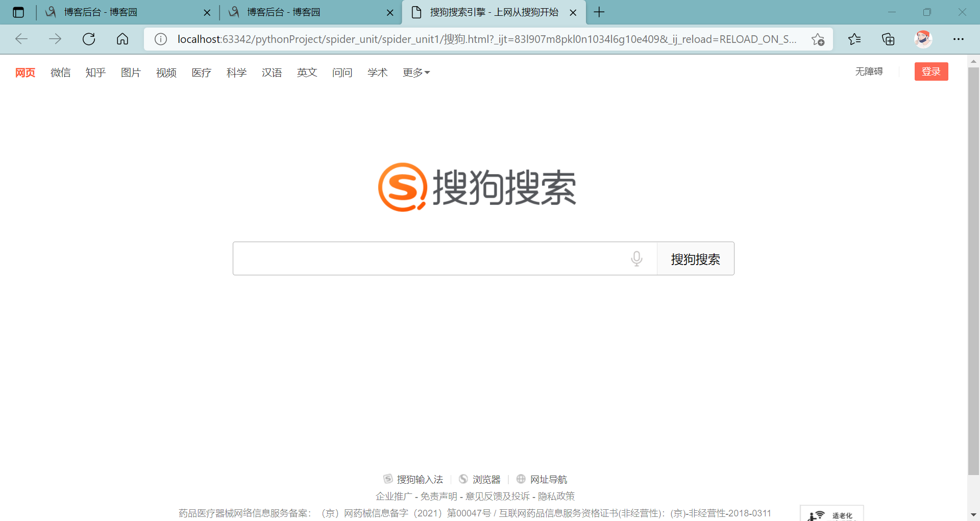
Task: Open the 隐私政策 link
Action: [556, 496]
